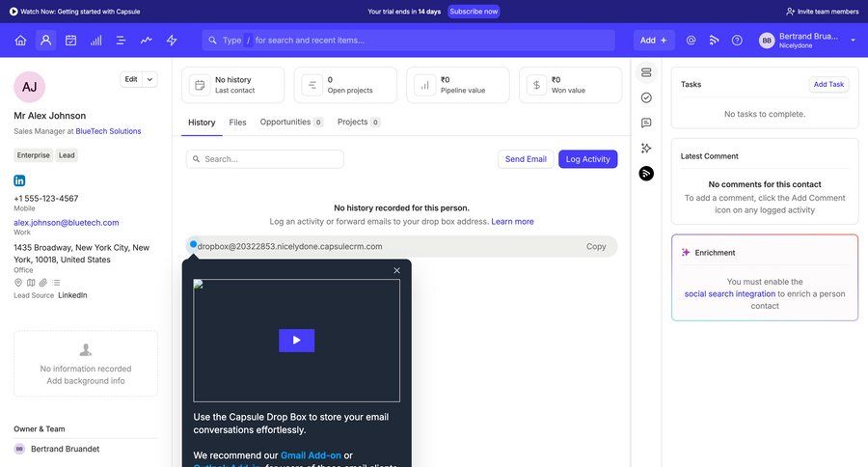Open the Projects list icon in navbar
Screen dimensions: 868x467
[122, 41]
